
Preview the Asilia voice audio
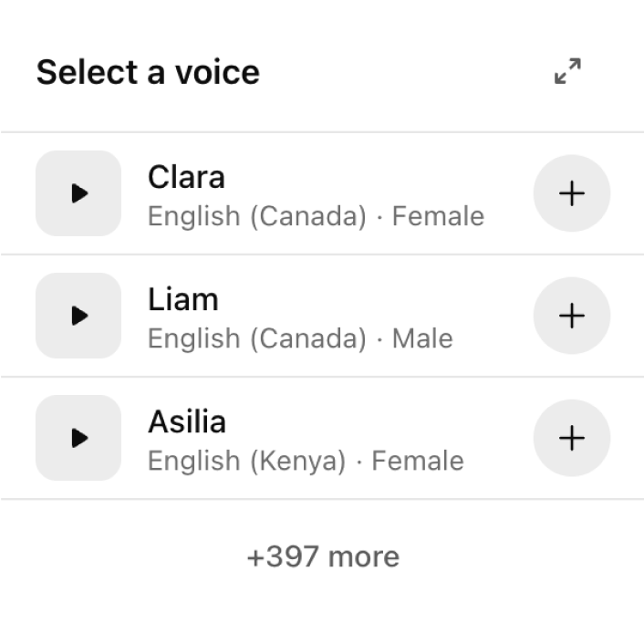coord(78,438)
